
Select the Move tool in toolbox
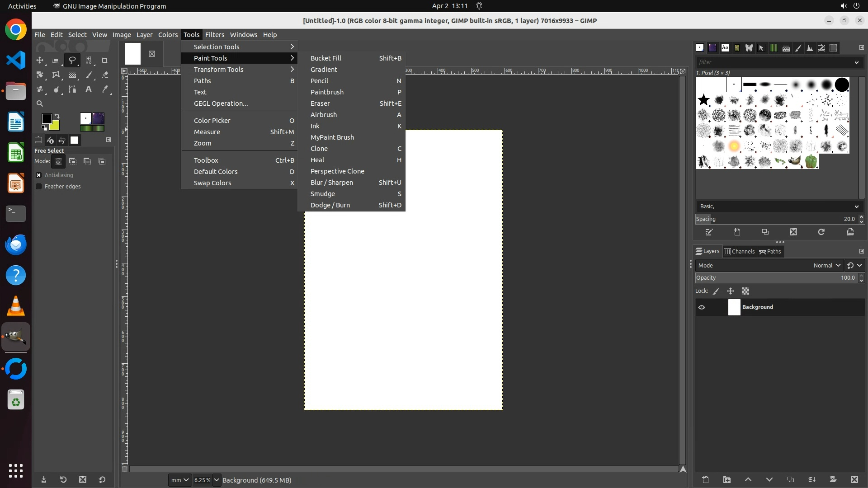[x=40, y=60]
